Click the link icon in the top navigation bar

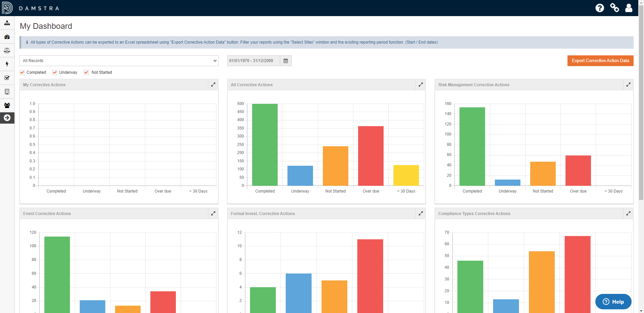click(x=615, y=8)
